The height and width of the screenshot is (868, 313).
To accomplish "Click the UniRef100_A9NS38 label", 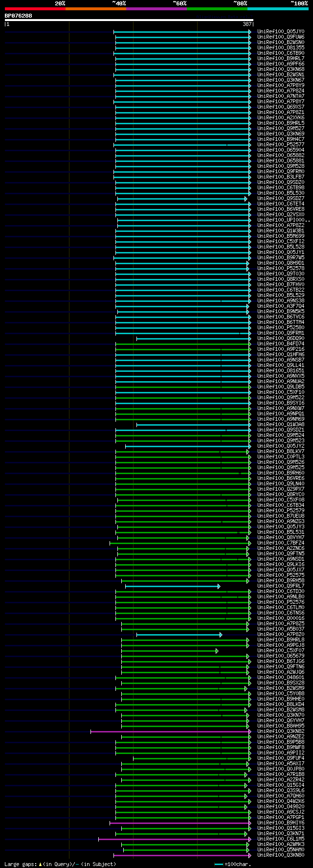I will click(x=281, y=301).
